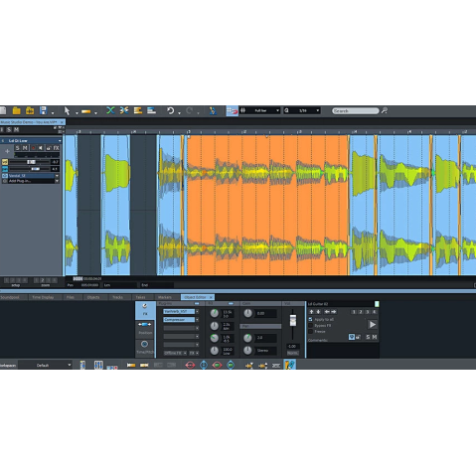Select the Time/Pitch section in Object Editor
The image size is (476, 476).
coord(145,348)
